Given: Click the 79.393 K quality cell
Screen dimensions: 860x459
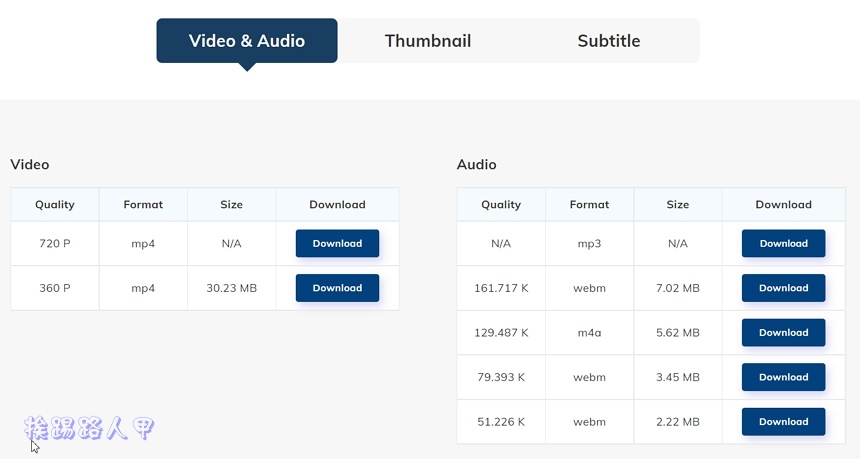Looking at the screenshot, I should click(x=501, y=377).
